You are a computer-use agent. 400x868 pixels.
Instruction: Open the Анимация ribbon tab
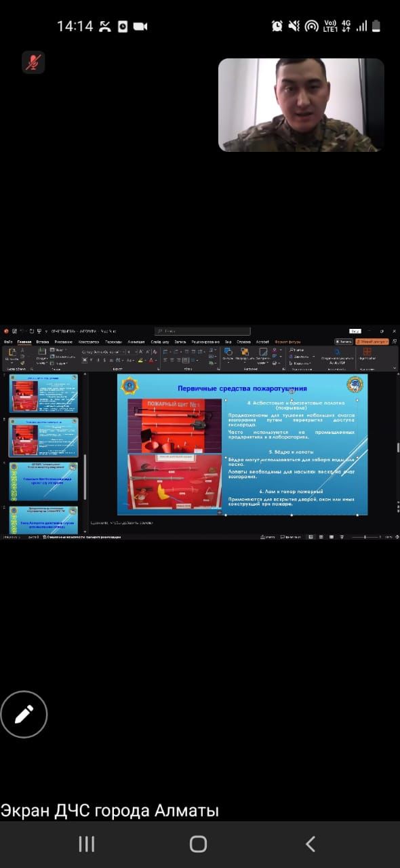click(x=136, y=342)
